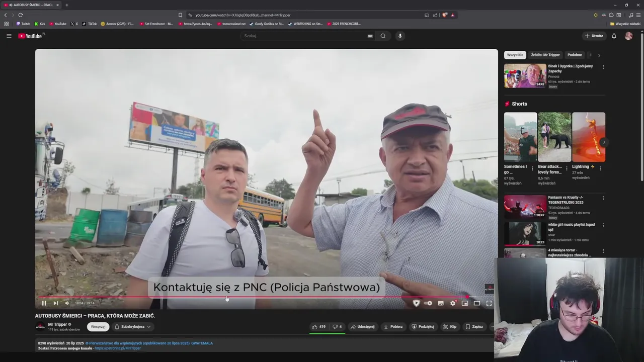644x362 pixels.
Task: Open video settings gear
Action: click(453, 303)
